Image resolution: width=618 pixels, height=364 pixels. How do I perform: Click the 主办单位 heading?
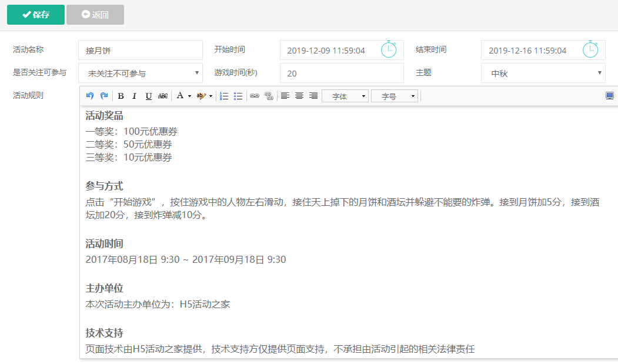click(105, 288)
